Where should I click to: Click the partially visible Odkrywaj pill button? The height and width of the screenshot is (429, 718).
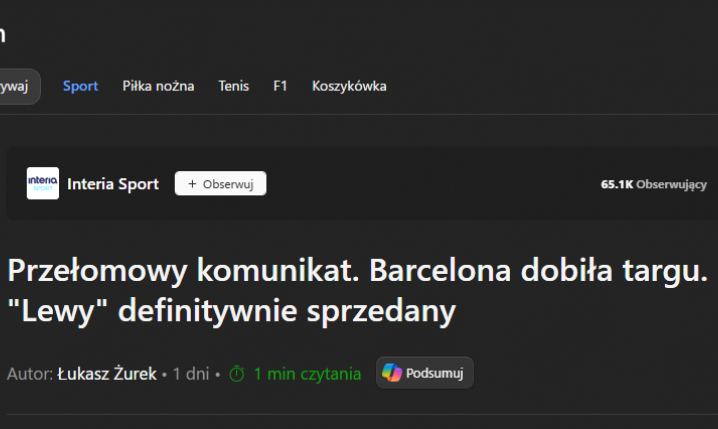pos(18,86)
